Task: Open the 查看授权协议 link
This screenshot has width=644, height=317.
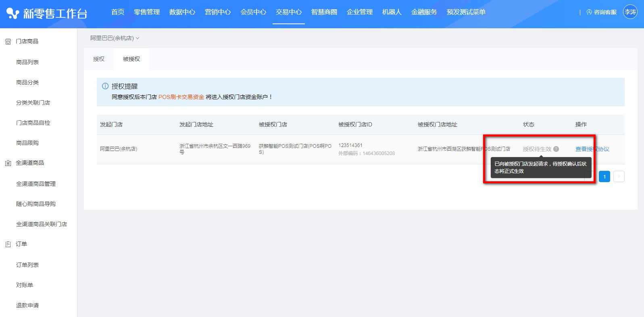Action: tap(592, 149)
